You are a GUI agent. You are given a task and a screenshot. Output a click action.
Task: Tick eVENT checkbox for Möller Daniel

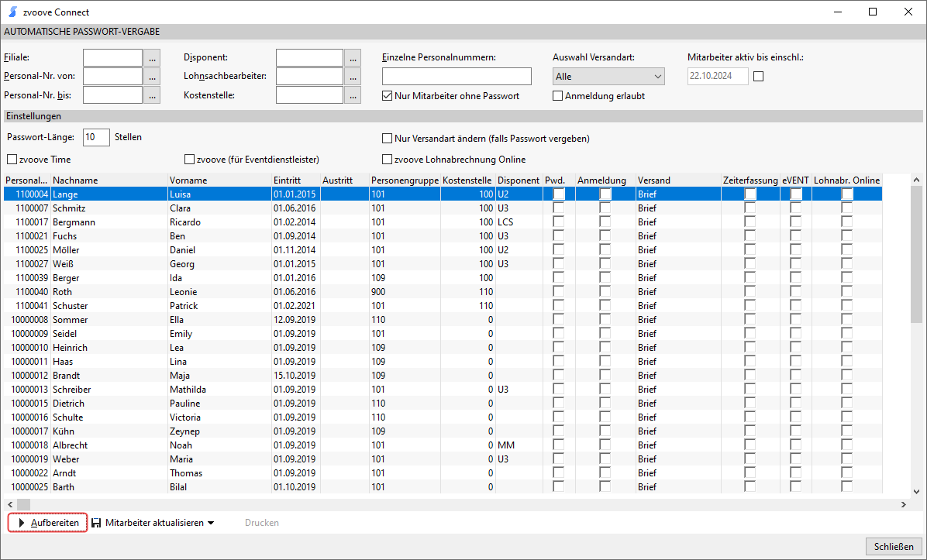(796, 250)
